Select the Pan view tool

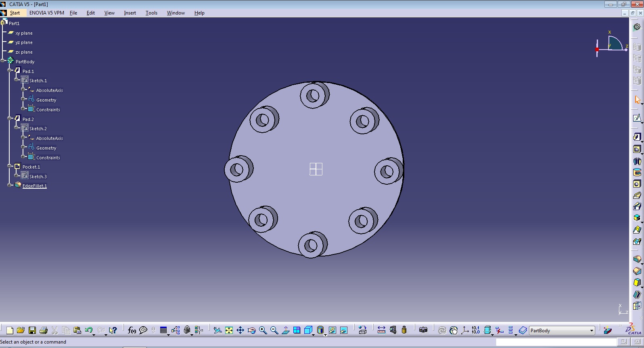point(240,331)
